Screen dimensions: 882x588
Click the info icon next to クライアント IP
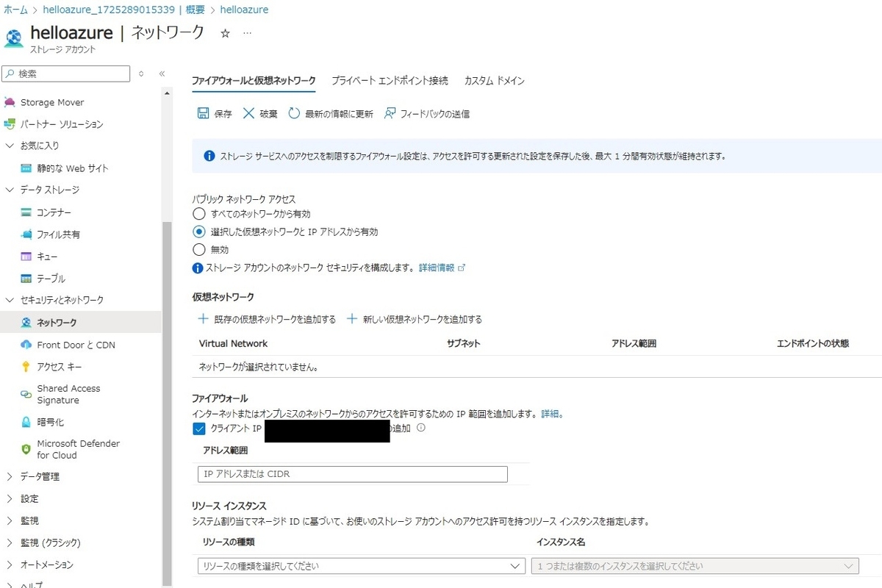point(421,428)
